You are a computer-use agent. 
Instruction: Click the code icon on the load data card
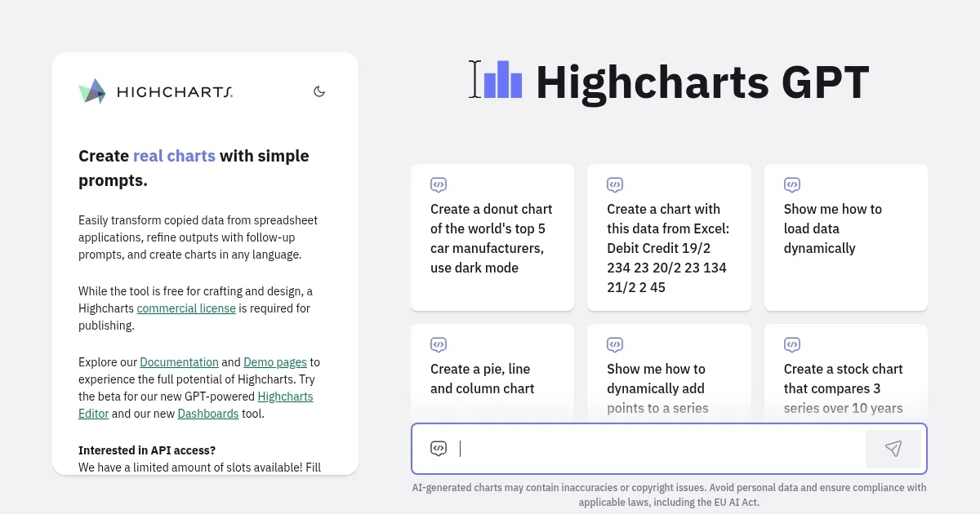click(x=792, y=184)
